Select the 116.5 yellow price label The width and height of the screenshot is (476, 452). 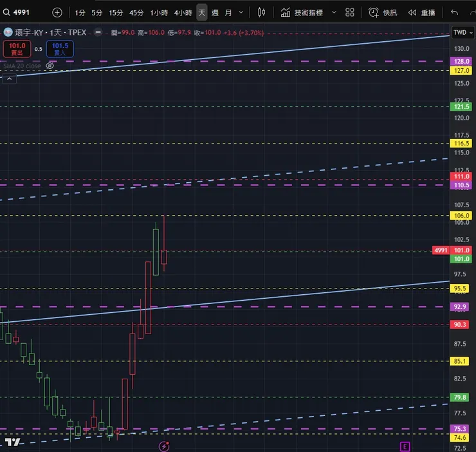tap(461, 143)
